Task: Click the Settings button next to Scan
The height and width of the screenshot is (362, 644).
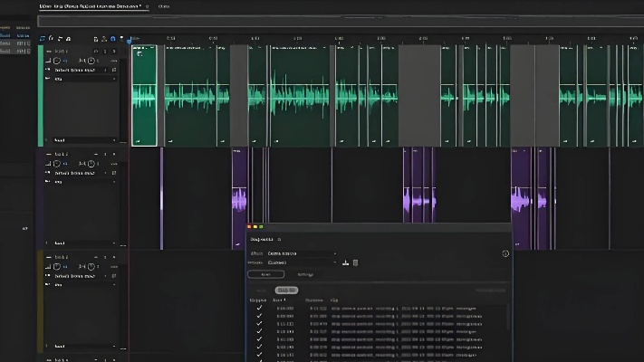Action: [x=306, y=274]
